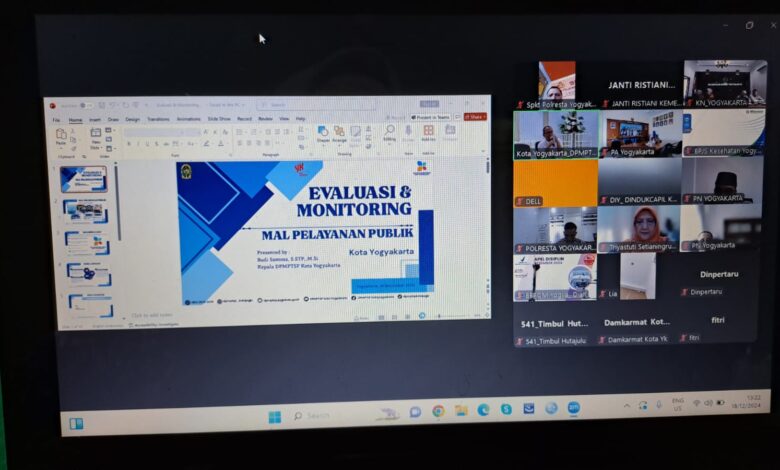Open the font name combo box
The image size is (780, 470).
156,133
